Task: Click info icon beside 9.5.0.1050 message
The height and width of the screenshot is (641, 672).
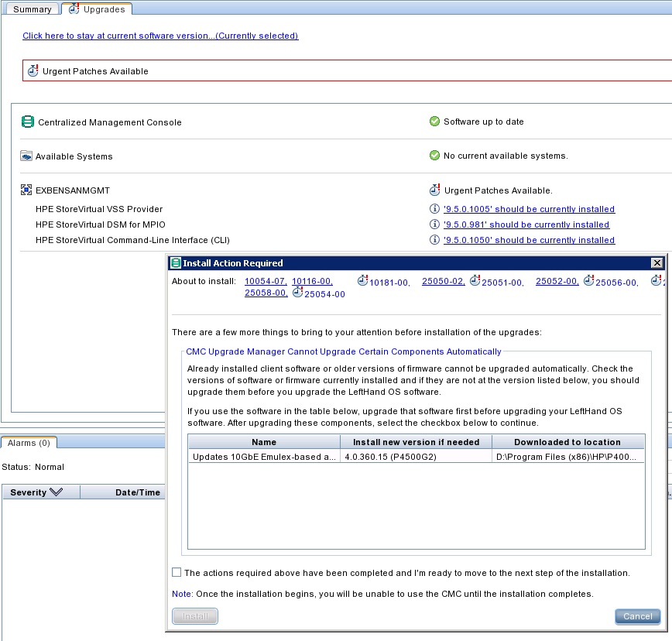Action: pos(434,239)
